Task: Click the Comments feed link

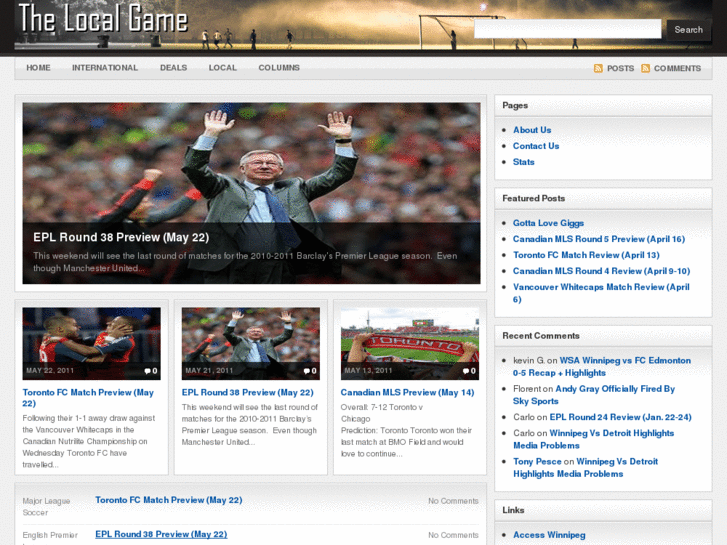Action: tap(677, 68)
